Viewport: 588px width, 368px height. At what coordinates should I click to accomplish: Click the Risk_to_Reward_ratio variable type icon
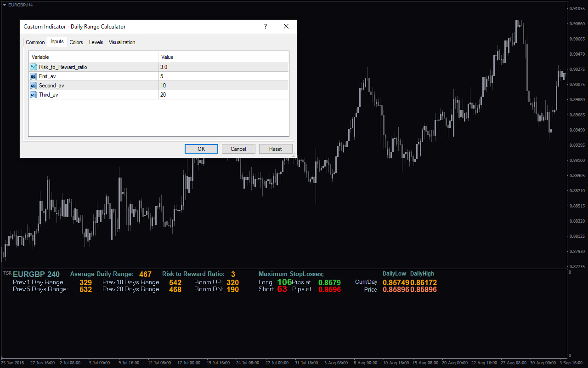pyautogui.click(x=34, y=67)
